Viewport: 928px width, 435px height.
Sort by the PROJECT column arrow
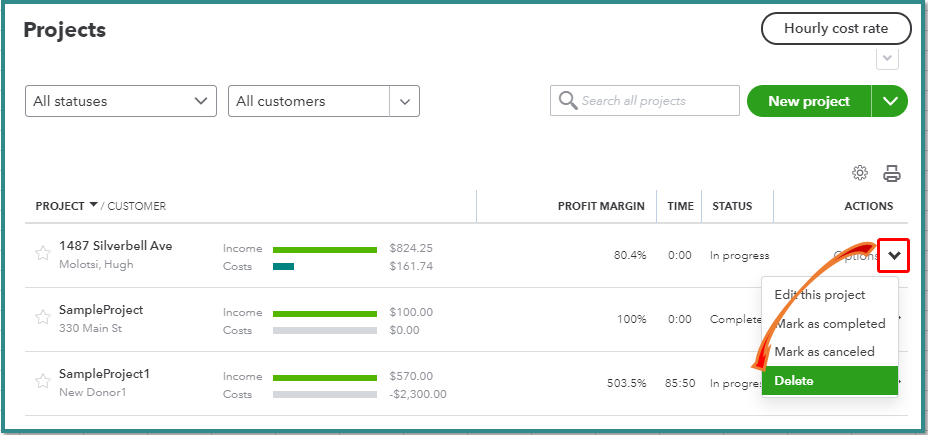pyautogui.click(x=94, y=205)
